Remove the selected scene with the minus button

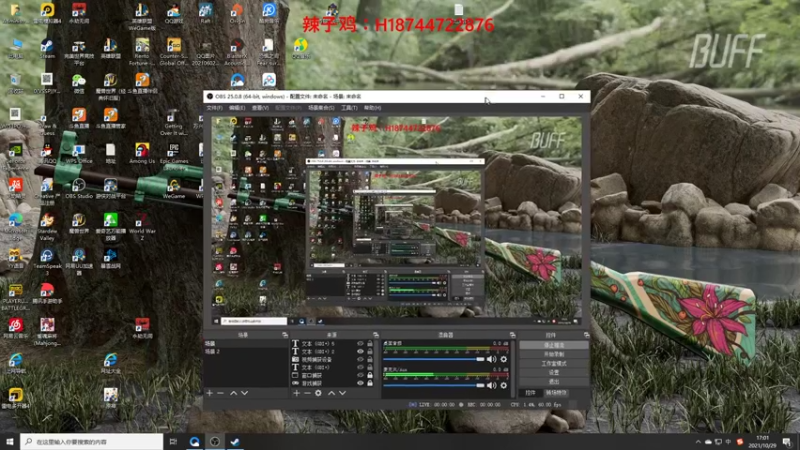coord(220,393)
